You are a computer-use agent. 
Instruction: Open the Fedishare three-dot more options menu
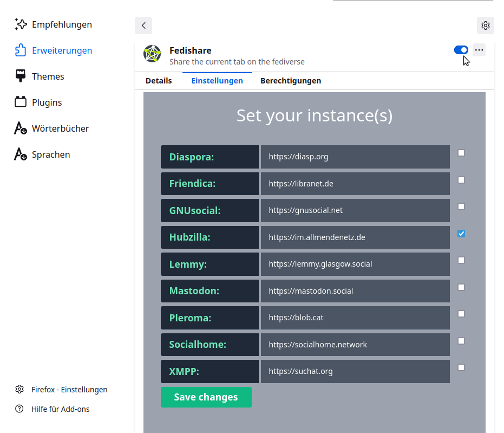(479, 50)
